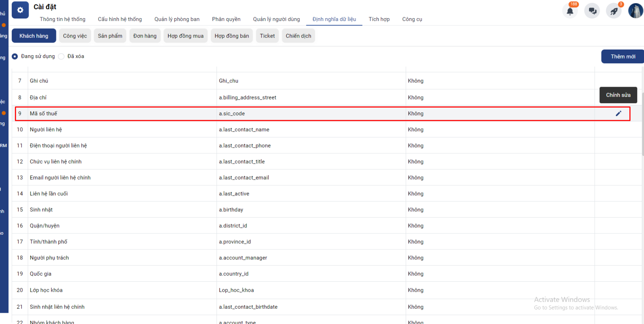This screenshot has height=324, width=644.
Task: Open the Tích hợp menu tab
Action: point(379,19)
